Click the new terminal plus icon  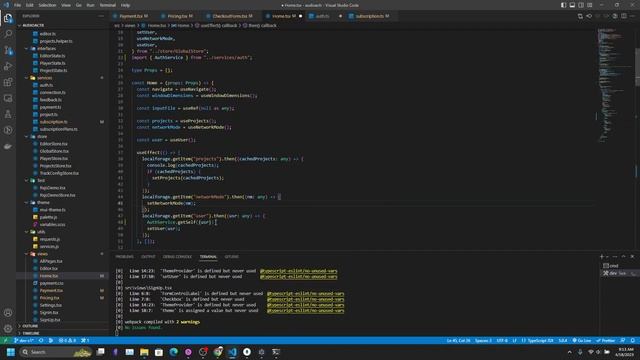tap(602, 256)
